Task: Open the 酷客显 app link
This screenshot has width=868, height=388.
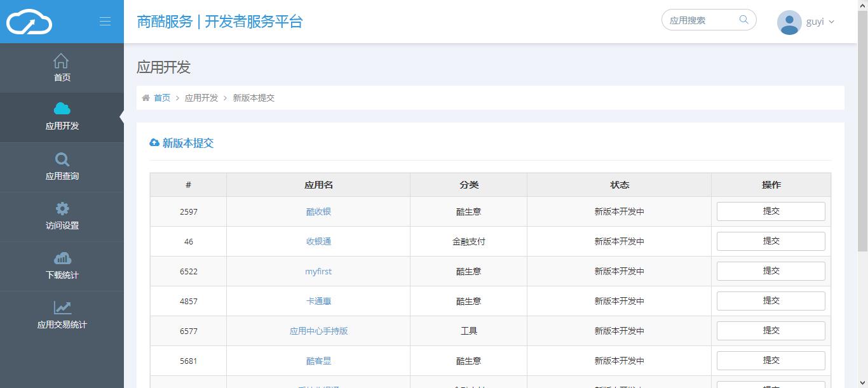Action: tap(318, 361)
